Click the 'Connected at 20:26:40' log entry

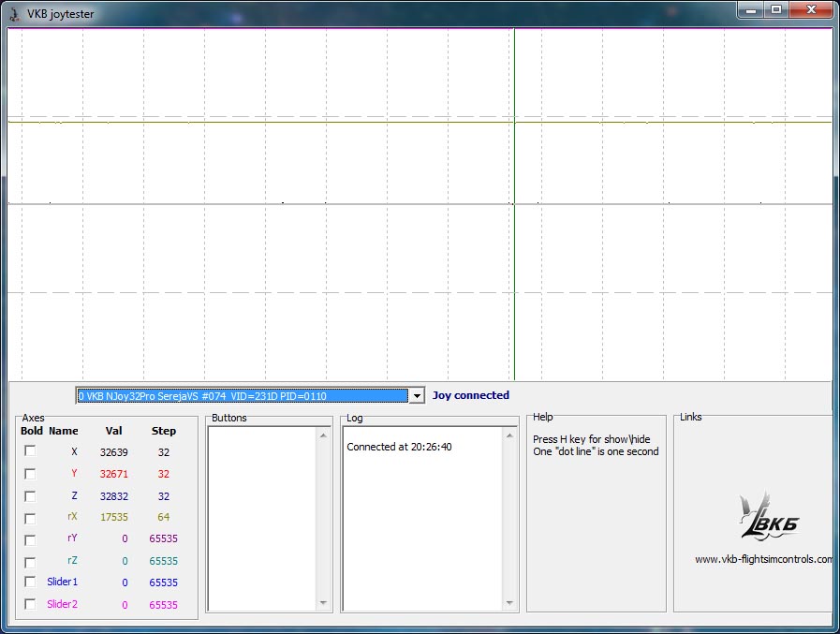coord(399,447)
